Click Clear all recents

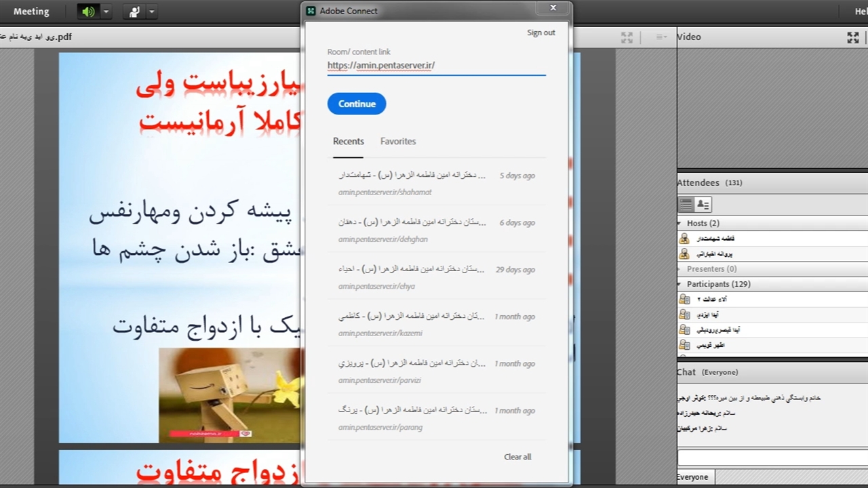(x=517, y=457)
